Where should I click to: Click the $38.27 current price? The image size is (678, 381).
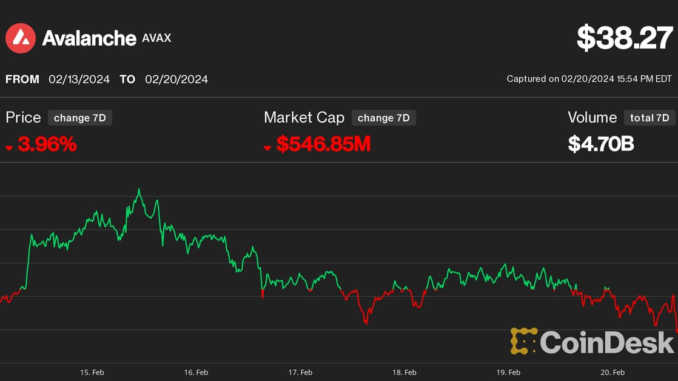(x=624, y=38)
